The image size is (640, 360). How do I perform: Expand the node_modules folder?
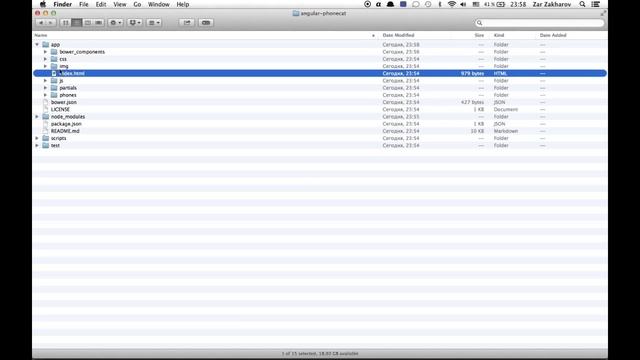tap(37, 117)
